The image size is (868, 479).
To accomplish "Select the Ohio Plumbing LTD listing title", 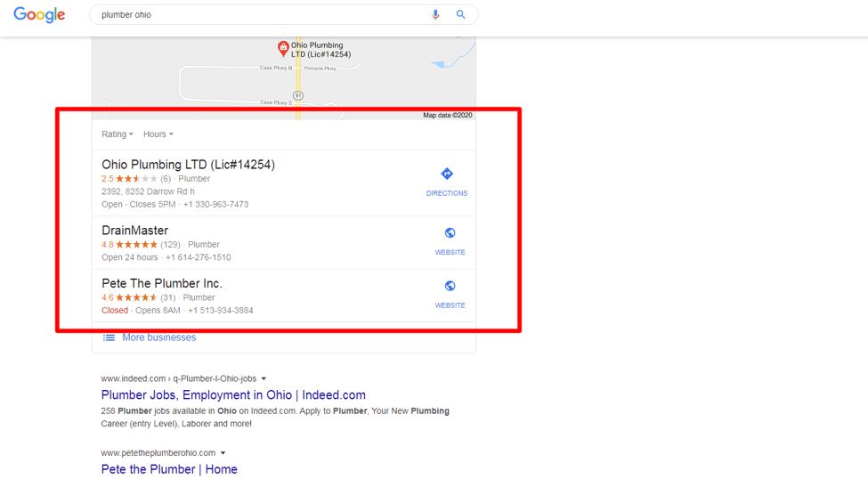I will 188,165.
